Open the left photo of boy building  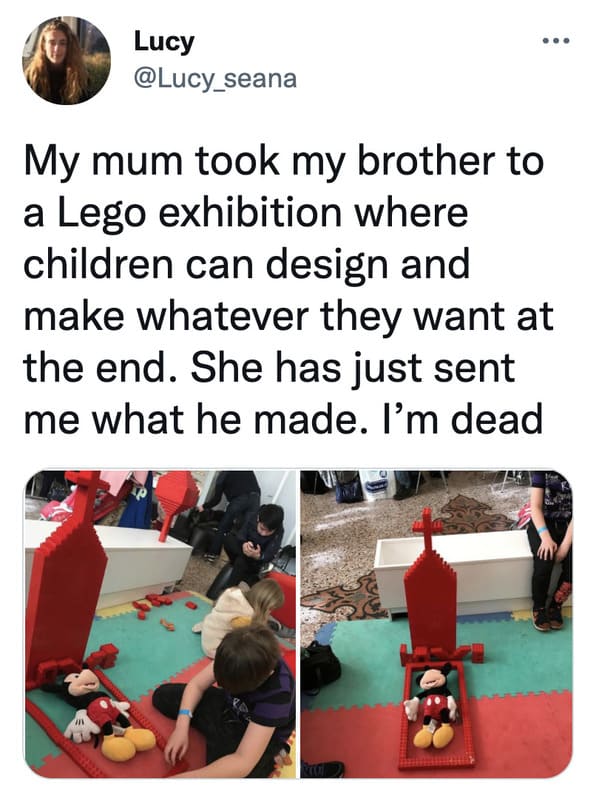click(x=160, y=624)
